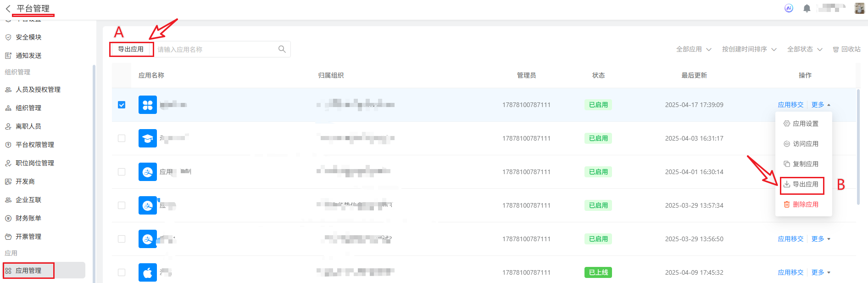The image size is (868, 283).
Task: Expand the 全部应用 filter dropdown
Action: pyautogui.click(x=694, y=49)
